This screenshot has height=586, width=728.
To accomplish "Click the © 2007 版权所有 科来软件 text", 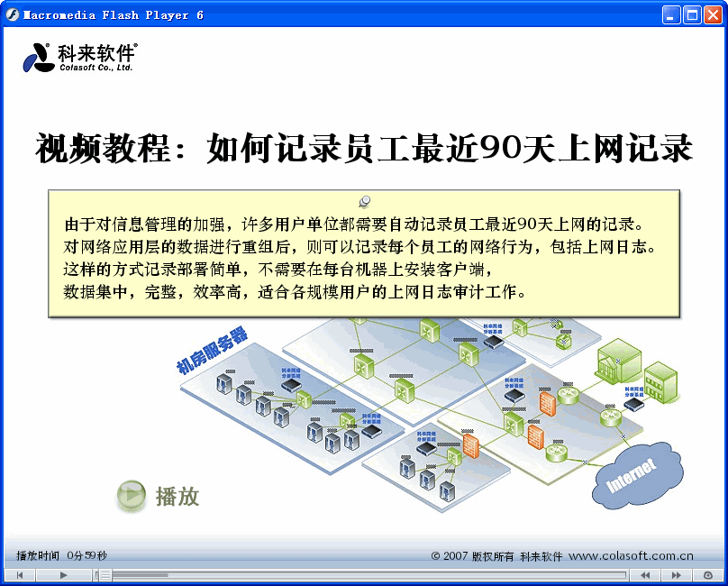I will tap(496, 555).
